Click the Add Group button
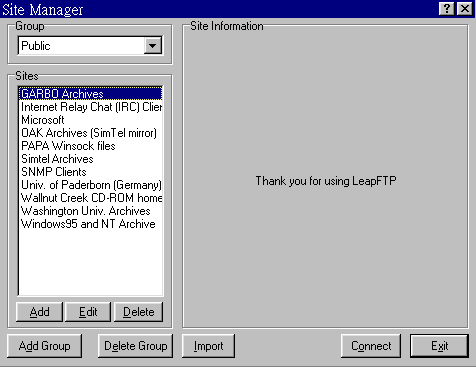The width and height of the screenshot is (476, 367). (x=44, y=346)
